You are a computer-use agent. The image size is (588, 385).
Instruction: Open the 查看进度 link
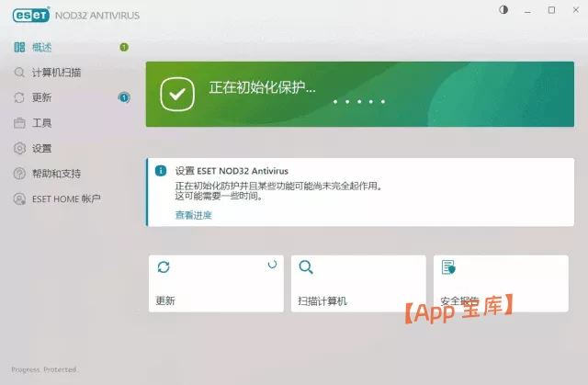[193, 215]
